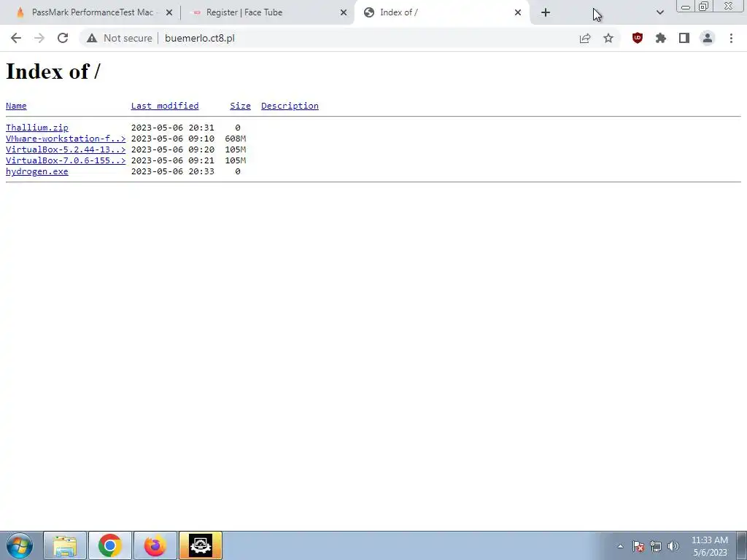Open Chrome three-dot menu
The height and width of the screenshot is (560, 747).
tap(731, 38)
